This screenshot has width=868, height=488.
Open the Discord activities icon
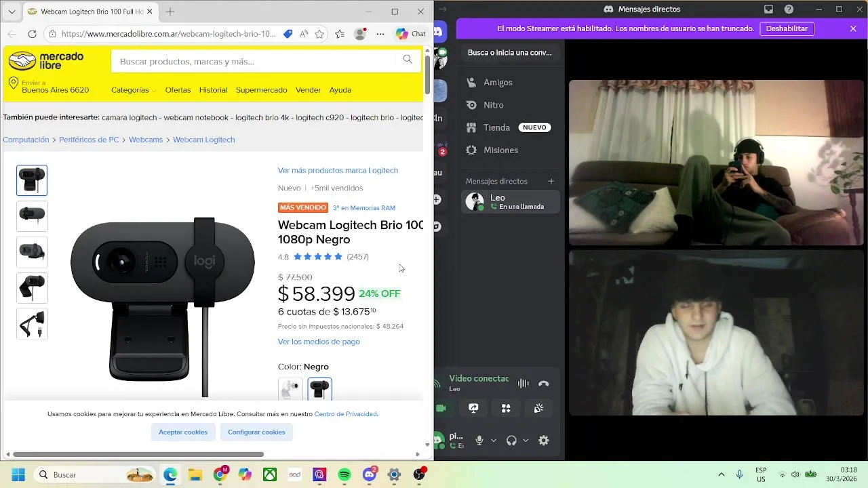(x=506, y=408)
